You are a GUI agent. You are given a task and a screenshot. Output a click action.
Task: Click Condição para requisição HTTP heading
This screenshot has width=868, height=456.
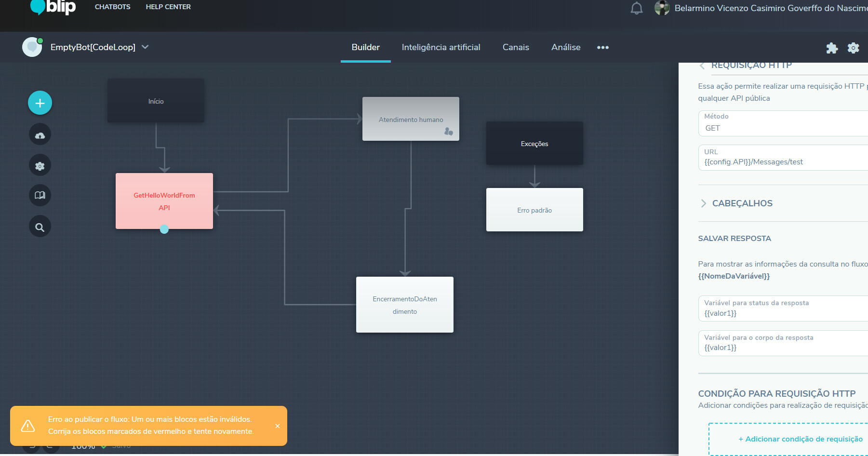click(777, 394)
